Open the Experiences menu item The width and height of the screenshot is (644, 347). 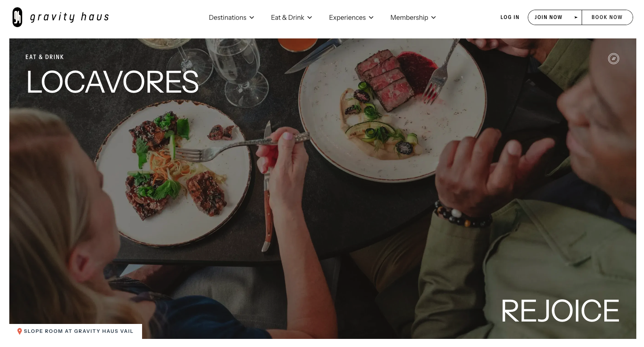[x=347, y=17]
